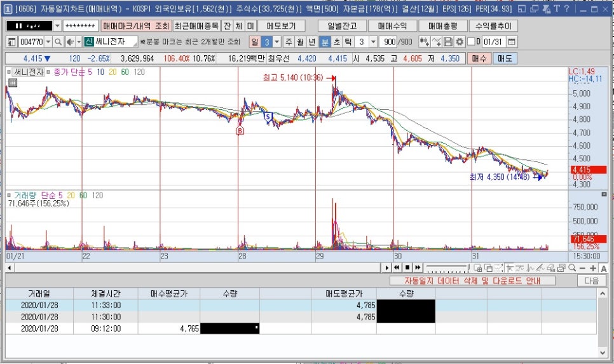Zoom out chart with minus icon
Image resolution: width=614 pixels, height=364 pixels.
tap(582, 268)
